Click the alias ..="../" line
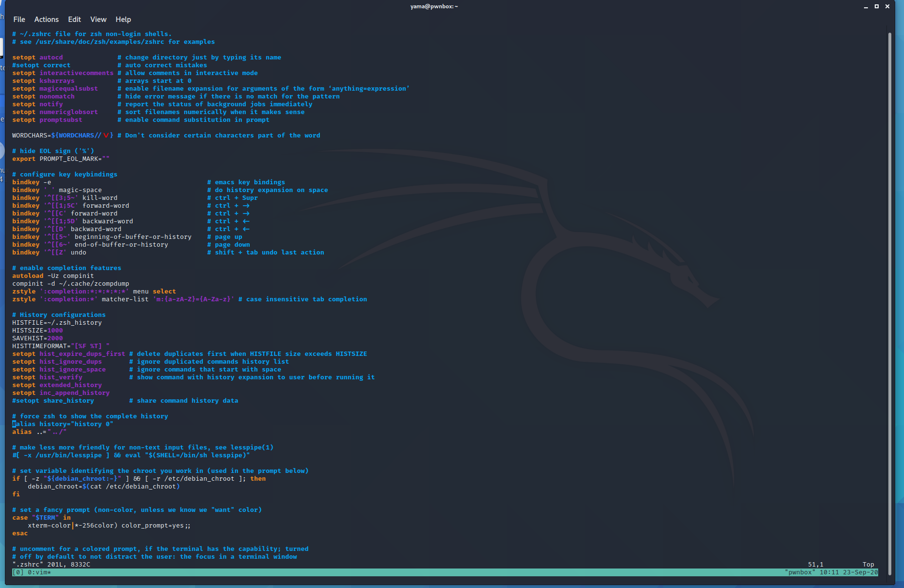 39,432
